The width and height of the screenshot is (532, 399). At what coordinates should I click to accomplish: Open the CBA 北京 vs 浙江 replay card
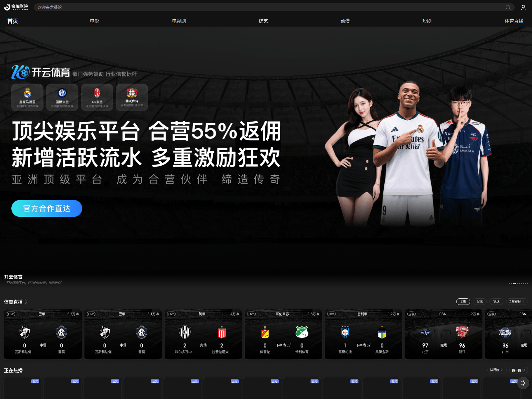444,334
